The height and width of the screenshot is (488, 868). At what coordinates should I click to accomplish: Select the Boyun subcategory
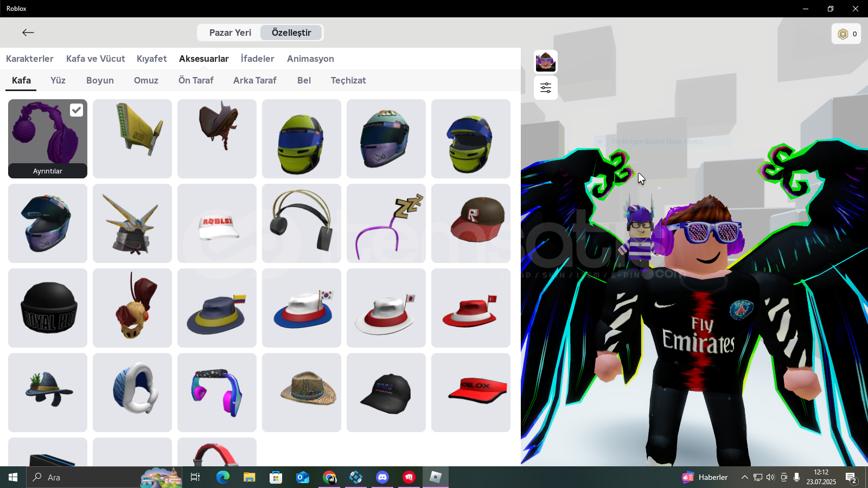coord(100,80)
